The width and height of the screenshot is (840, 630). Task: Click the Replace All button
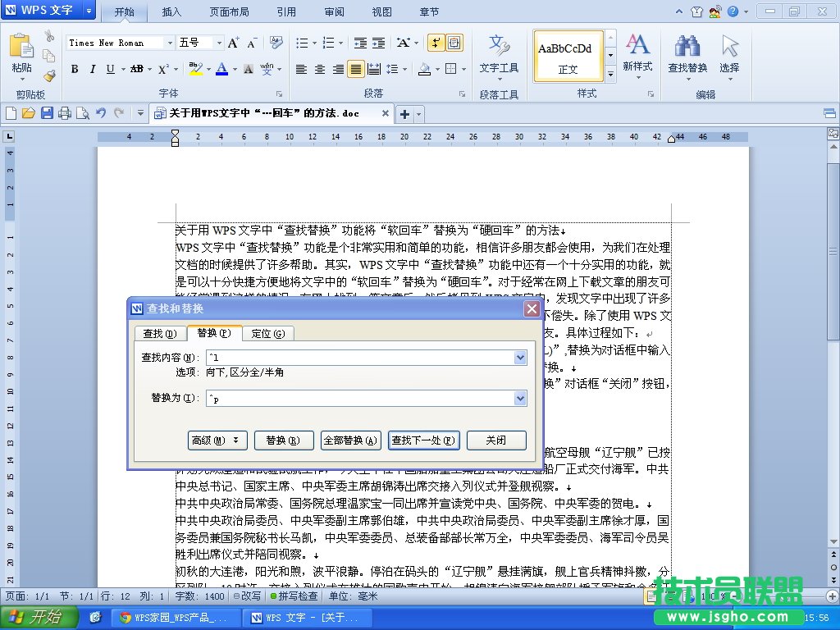click(x=350, y=441)
